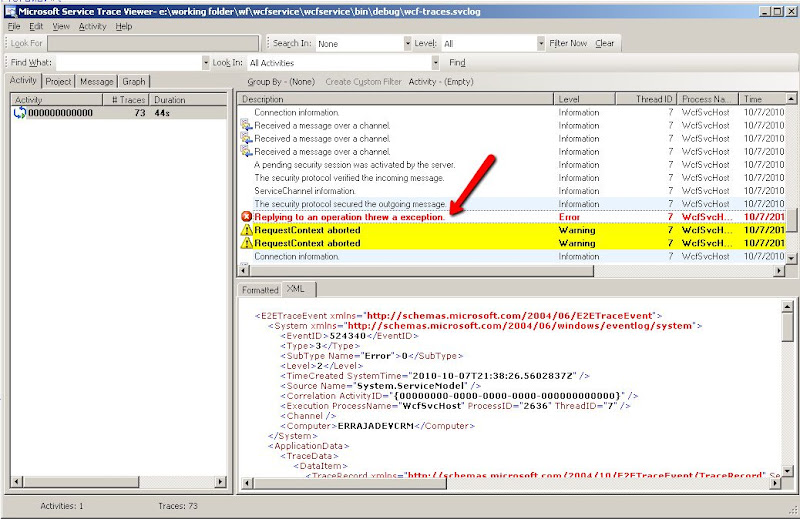Switch to the Formatted tab
Viewport: 800px width, 519px height.
pyautogui.click(x=260, y=289)
